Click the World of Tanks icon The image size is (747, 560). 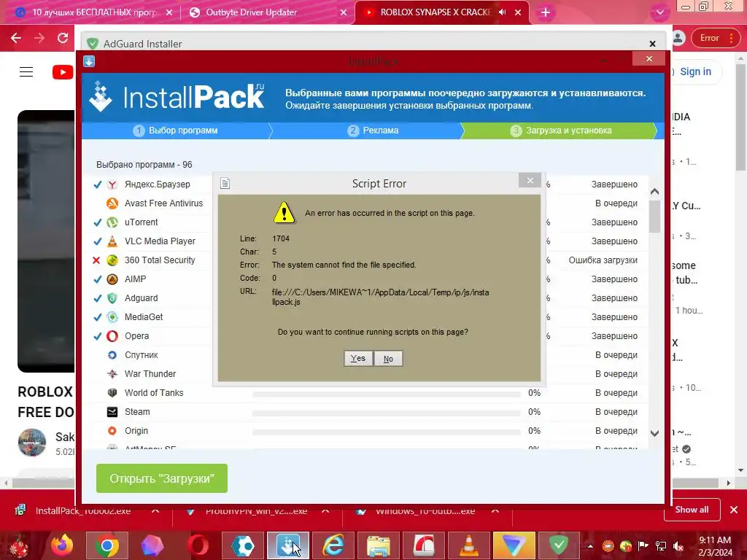[112, 393]
